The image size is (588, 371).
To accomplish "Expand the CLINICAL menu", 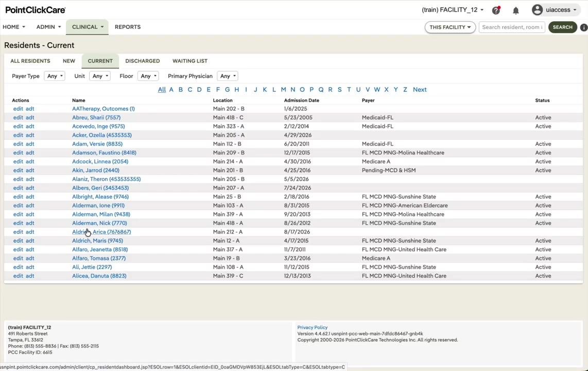I will [88, 27].
